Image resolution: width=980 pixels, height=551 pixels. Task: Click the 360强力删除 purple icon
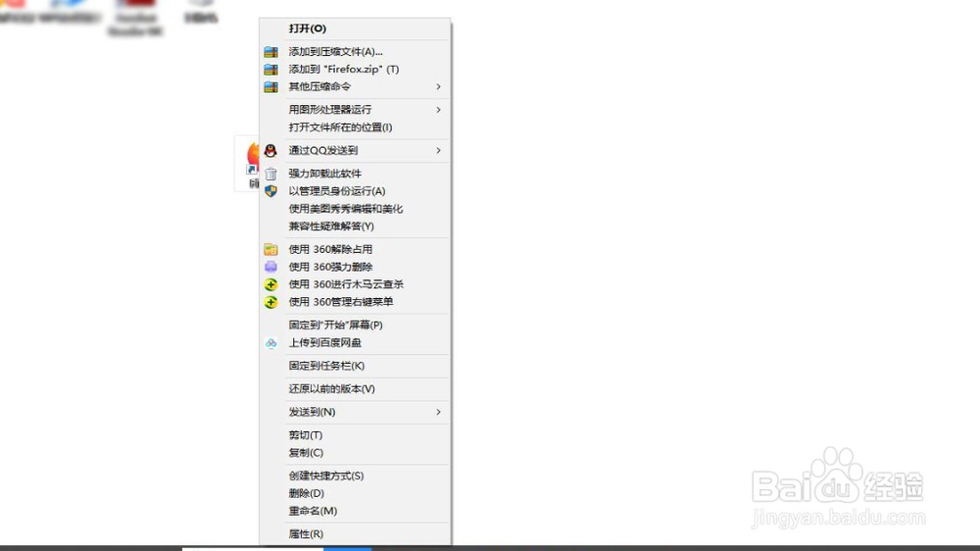[x=270, y=267]
